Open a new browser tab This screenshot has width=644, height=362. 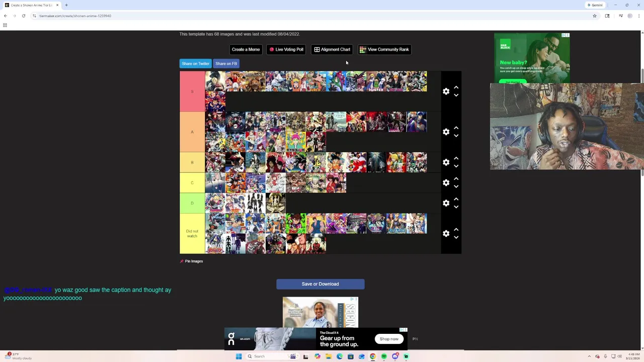point(66,5)
